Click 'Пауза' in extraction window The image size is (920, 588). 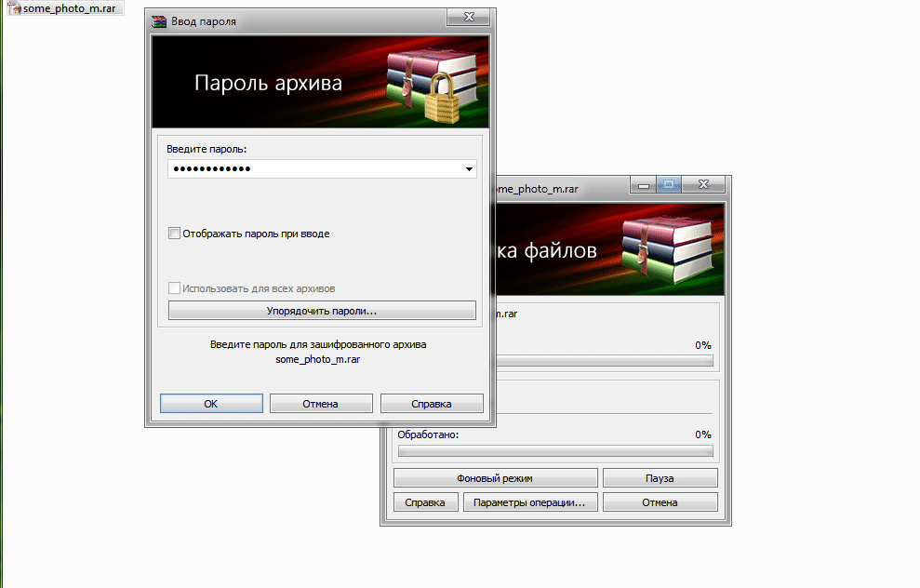(x=660, y=478)
